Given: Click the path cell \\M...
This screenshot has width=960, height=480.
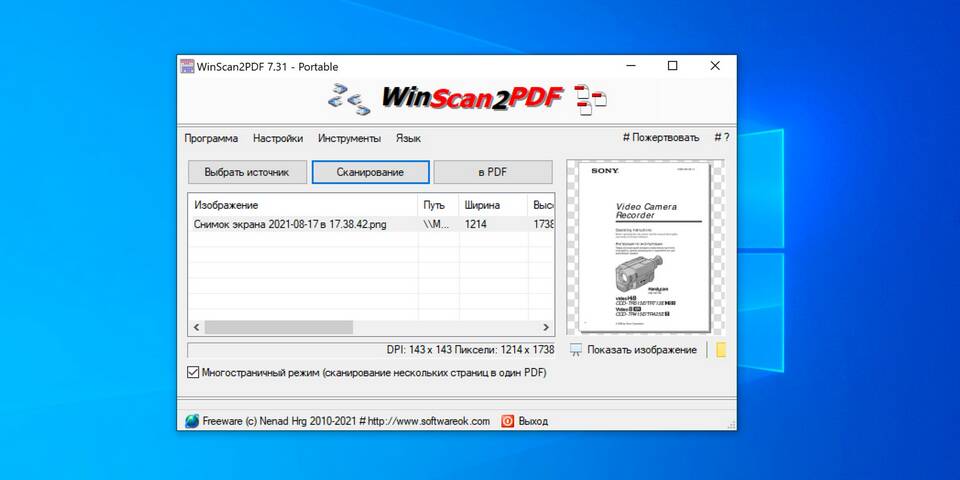Looking at the screenshot, I should (x=437, y=224).
